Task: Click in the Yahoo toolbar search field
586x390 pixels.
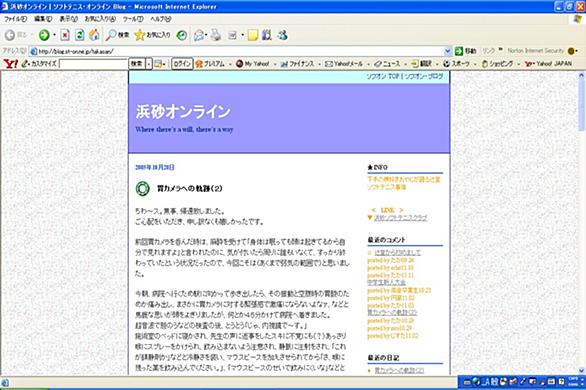Action: pos(93,64)
